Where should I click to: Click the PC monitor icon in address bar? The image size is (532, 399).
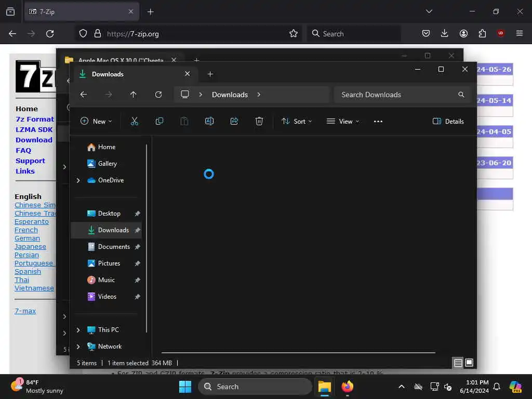pos(185,95)
